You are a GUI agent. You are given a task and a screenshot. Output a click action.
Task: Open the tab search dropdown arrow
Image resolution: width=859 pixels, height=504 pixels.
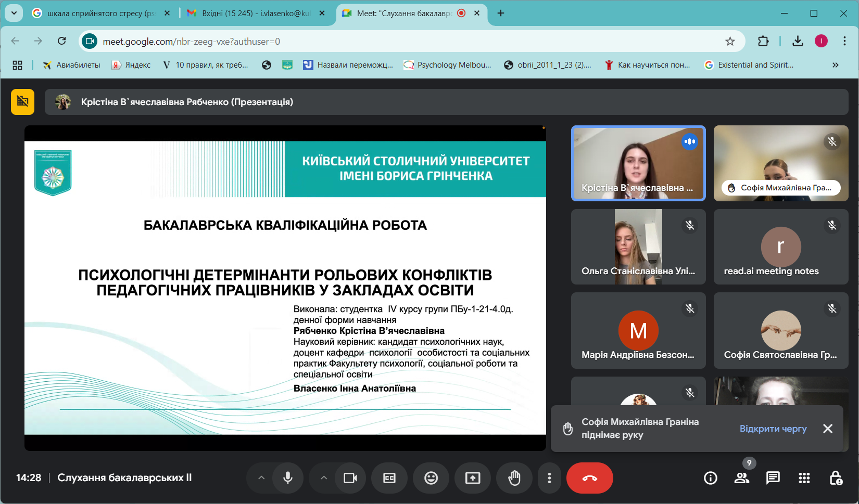14,13
